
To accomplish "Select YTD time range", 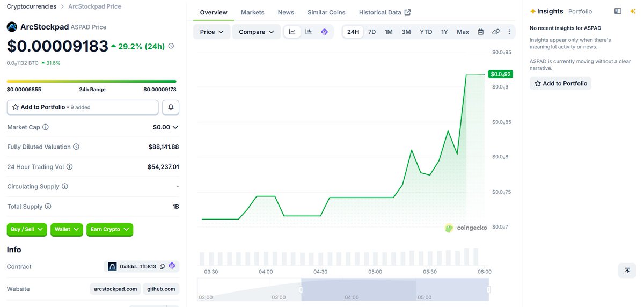I will coord(426,32).
